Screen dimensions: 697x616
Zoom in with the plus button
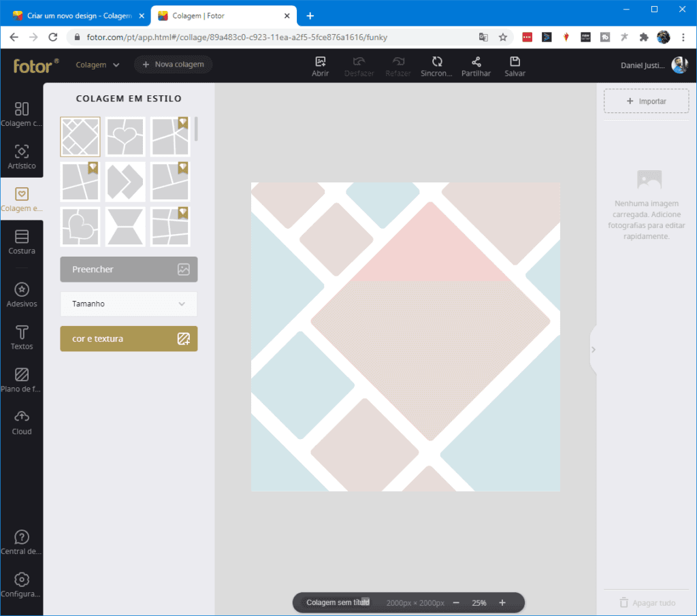[502, 603]
